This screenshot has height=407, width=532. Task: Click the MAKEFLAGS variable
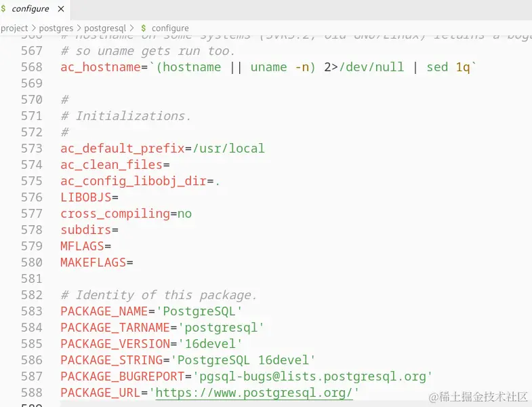(x=94, y=263)
